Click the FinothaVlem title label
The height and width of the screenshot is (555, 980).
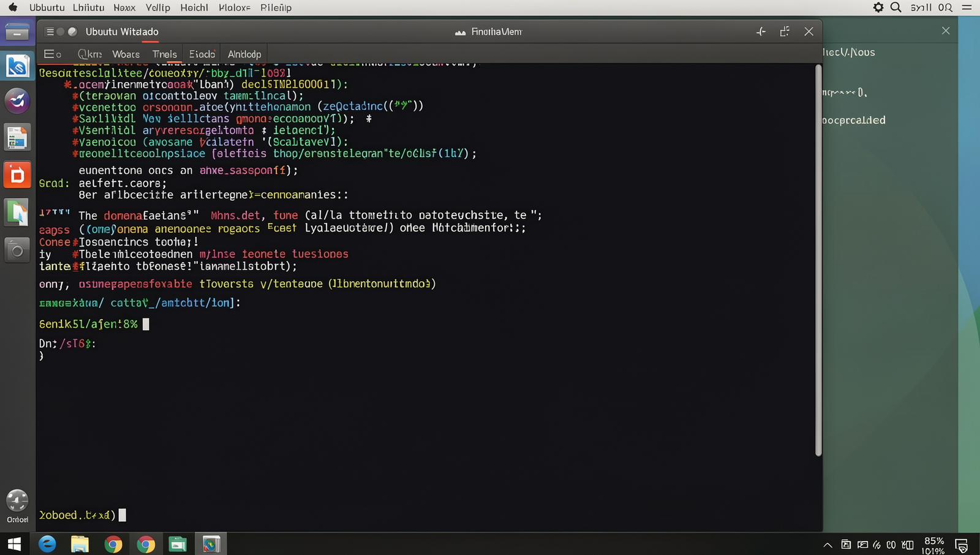(x=496, y=31)
